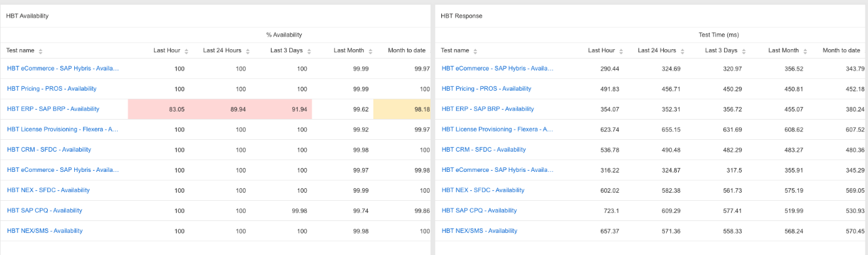Image resolution: width=868 pixels, height=255 pixels.
Task: Click the 99.74 Last Month value
Action: pyautogui.click(x=361, y=211)
